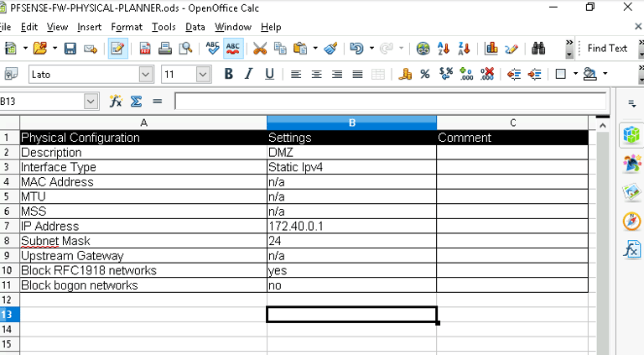Open Styles and Formatting icon

pyautogui.click(x=11, y=75)
